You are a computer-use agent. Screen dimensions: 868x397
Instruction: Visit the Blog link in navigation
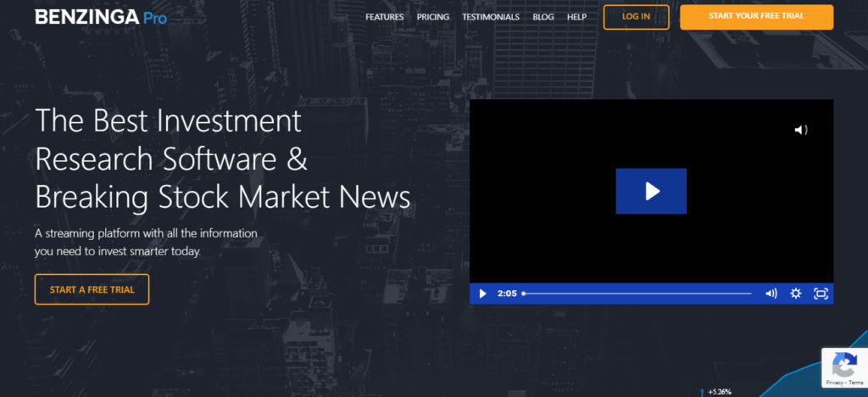coord(543,17)
